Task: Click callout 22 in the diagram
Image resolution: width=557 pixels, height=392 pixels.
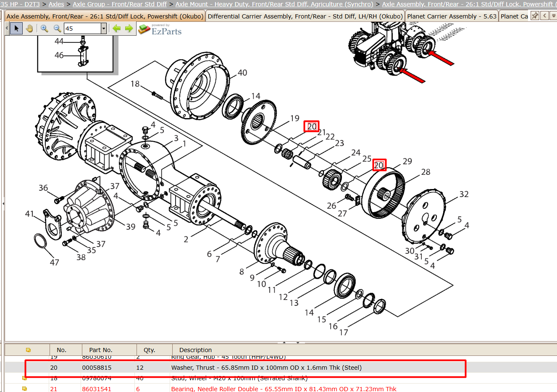Action: pos(330,137)
